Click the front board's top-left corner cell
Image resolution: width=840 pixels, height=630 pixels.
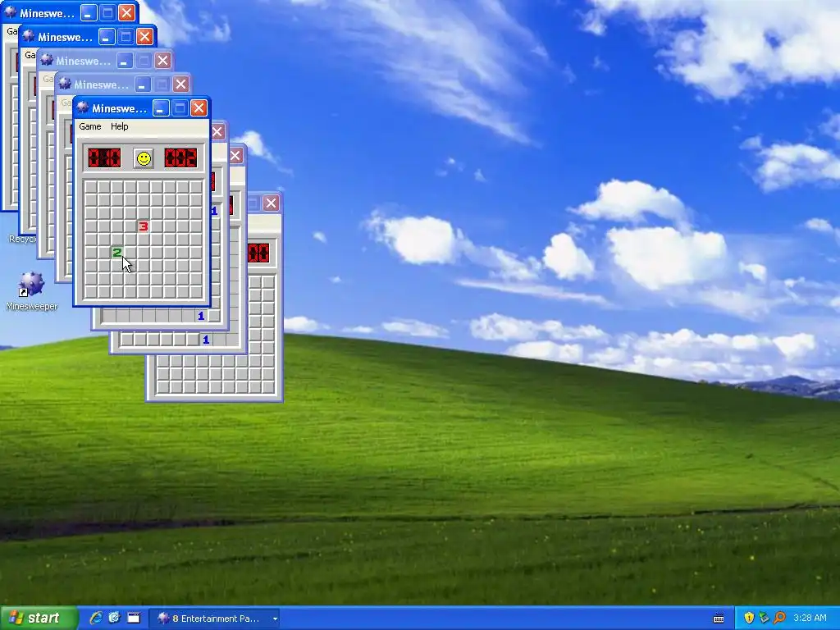pos(90,187)
